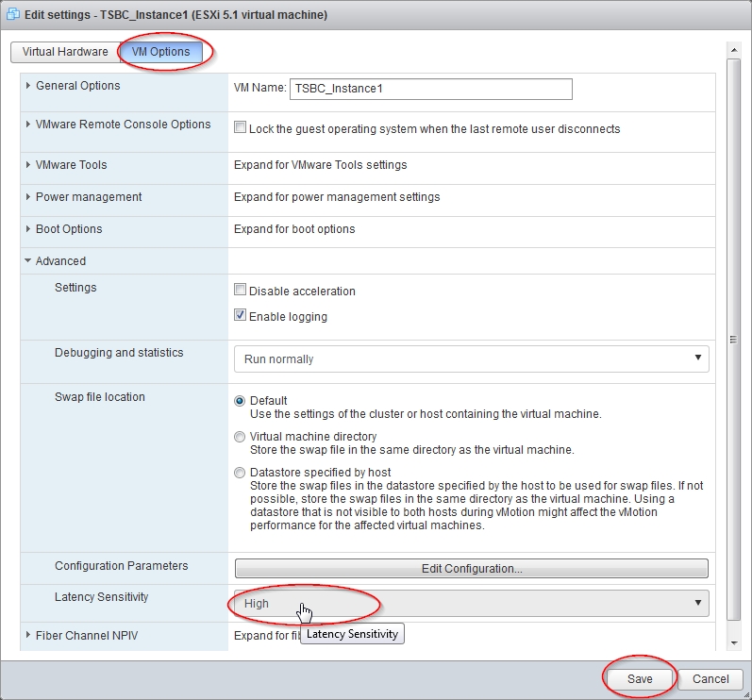Open the Latency Sensitivity dropdown

471,604
